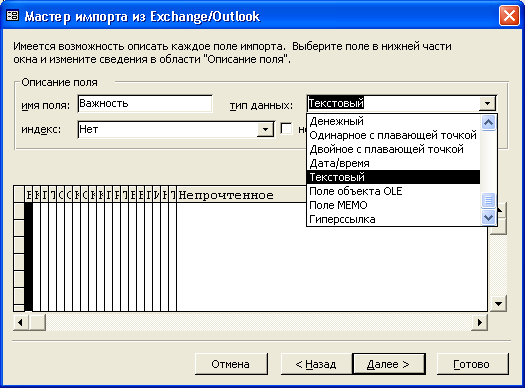Click the field name input containing Важность
The height and width of the screenshot is (388, 525).
[x=145, y=103]
